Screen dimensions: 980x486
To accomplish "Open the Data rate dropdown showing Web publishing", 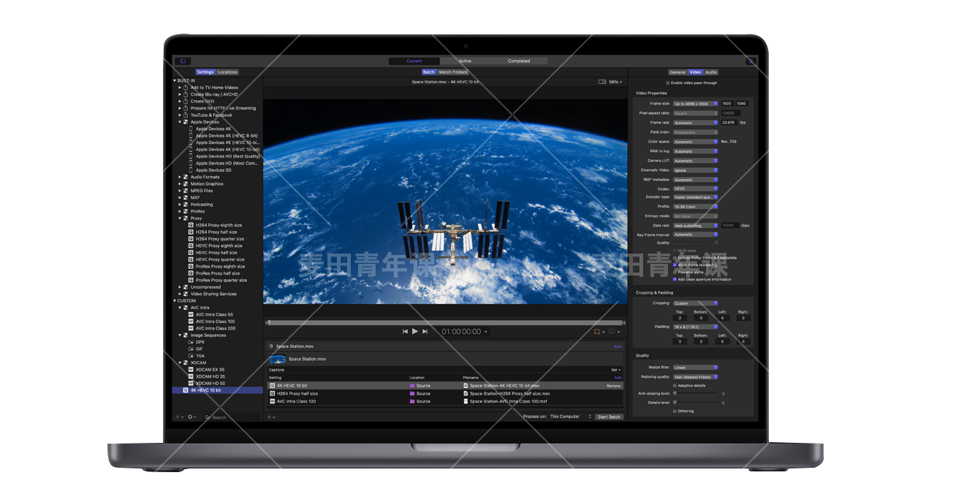I will [695, 226].
